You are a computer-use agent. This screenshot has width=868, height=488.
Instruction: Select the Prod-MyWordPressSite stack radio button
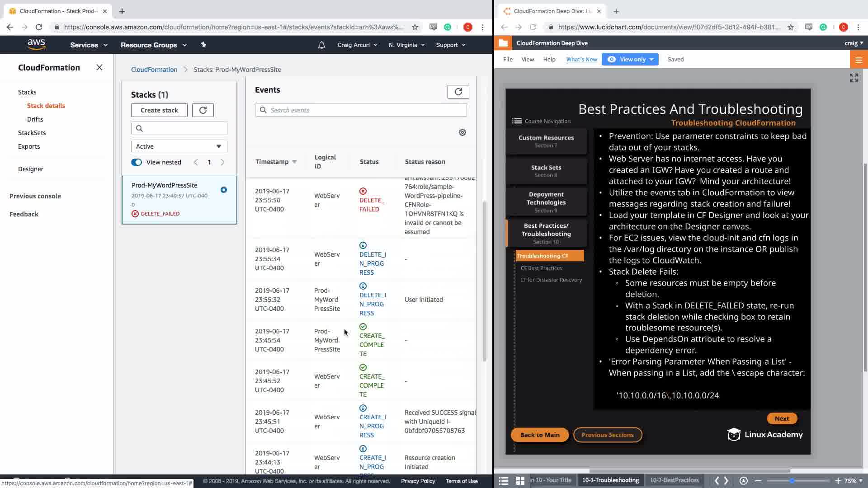pos(224,190)
